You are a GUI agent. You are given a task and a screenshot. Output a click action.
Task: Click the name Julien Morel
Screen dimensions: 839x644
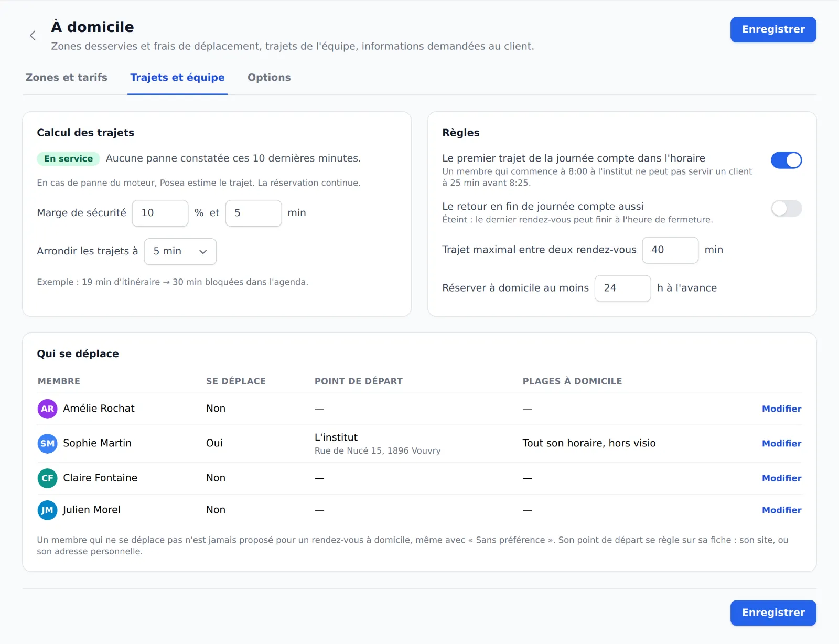tap(92, 510)
